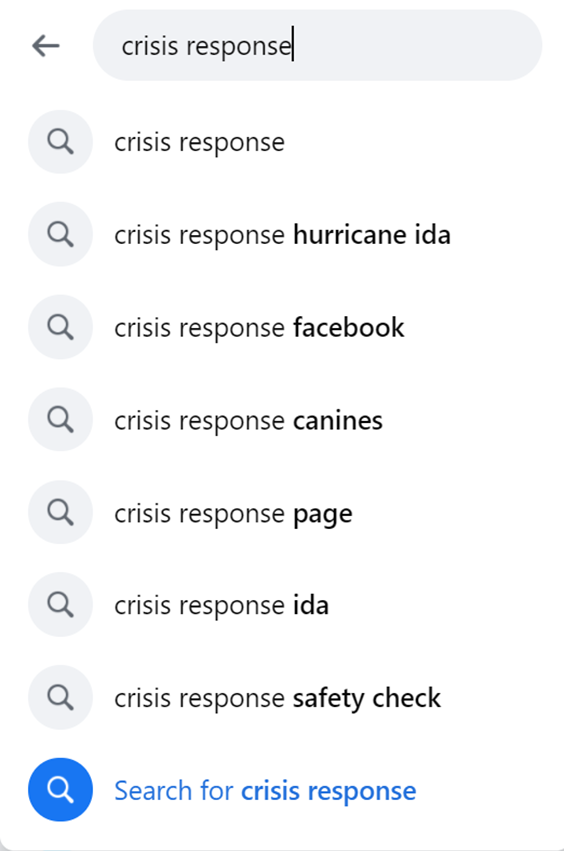The width and height of the screenshot is (564, 851).
Task: Click magnifier icon beside crisis response canines
Action: [60, 420]
